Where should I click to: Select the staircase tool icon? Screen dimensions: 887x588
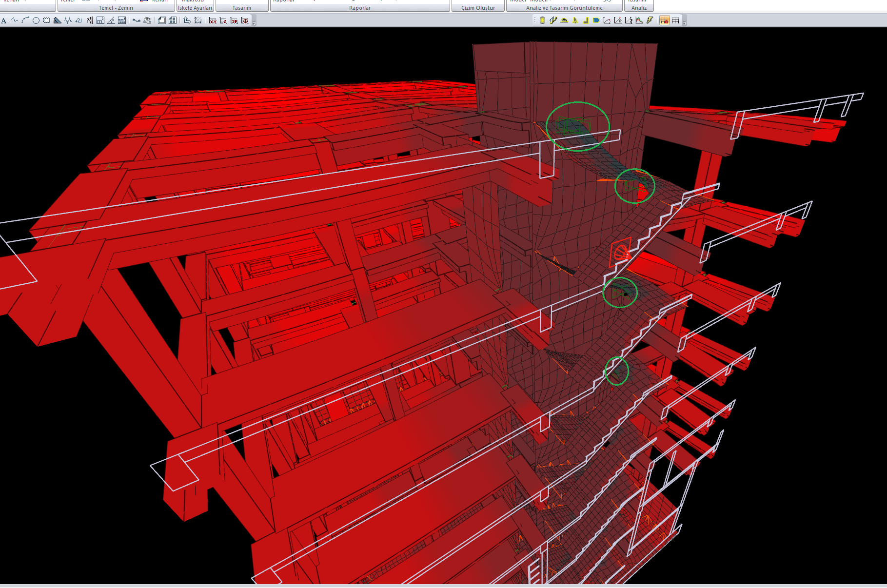[553, 20]
